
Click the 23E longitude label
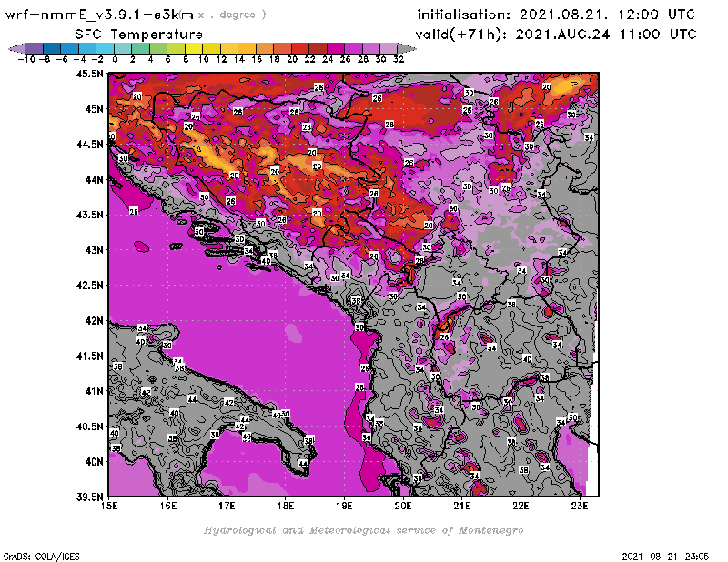coord(580,506)
